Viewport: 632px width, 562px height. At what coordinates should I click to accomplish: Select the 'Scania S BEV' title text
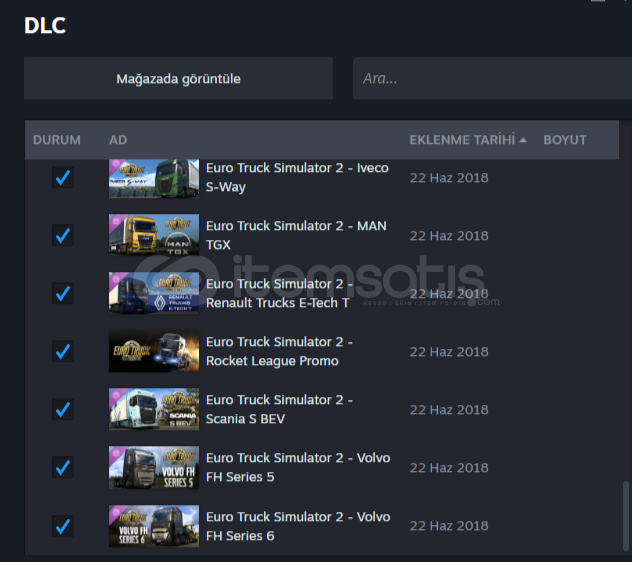pyautogui.click(x=245, y=419)
